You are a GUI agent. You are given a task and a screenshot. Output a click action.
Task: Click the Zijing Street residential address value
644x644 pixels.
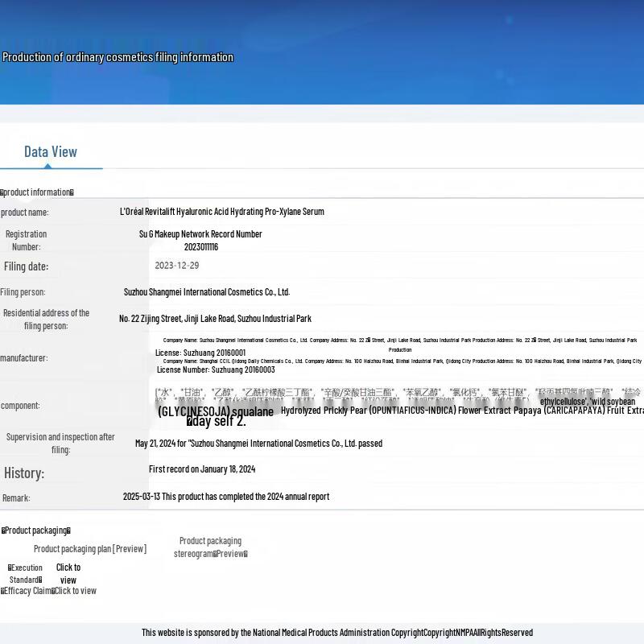215,319
